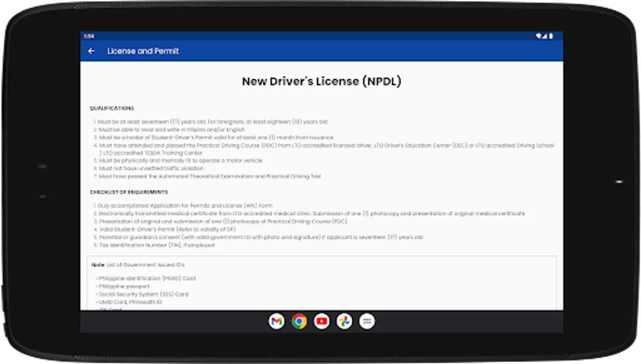641x364 pixels.
Task: Tap the Application for Permits and License item
Action: pyautogui.click(x=185, y=205)
